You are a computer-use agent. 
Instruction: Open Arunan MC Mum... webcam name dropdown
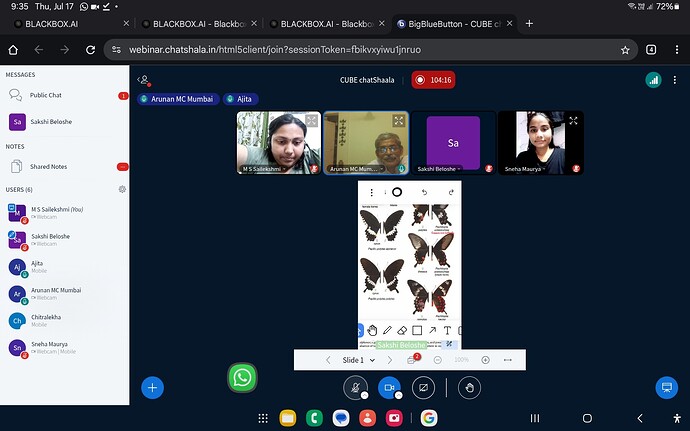tap(356, 169)
